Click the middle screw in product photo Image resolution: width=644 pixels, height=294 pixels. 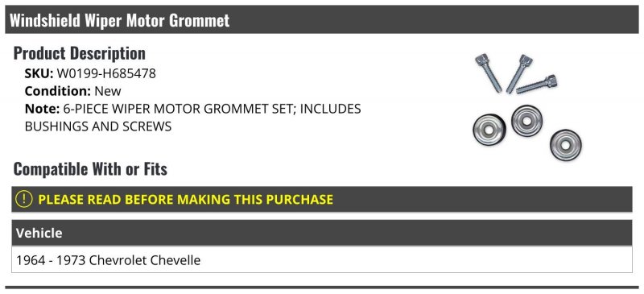coord(519,73)
